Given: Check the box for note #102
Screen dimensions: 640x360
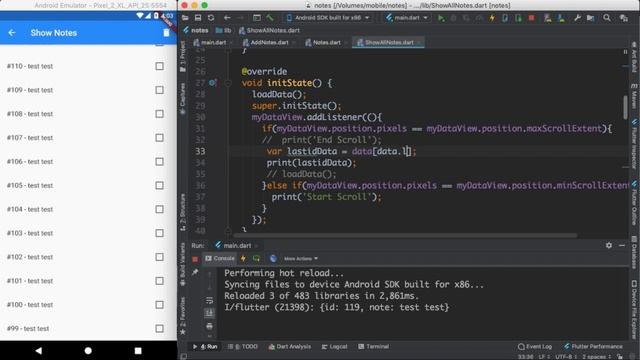Looking at the screenshot, I should (x=160, y=257).
